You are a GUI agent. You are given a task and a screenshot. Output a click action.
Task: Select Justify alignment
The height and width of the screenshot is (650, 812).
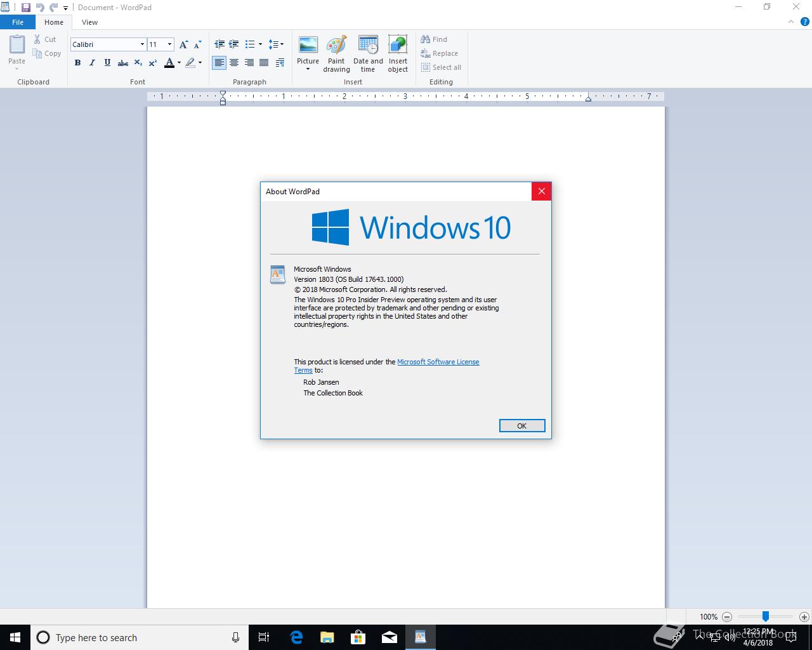(x=264, y=63)
